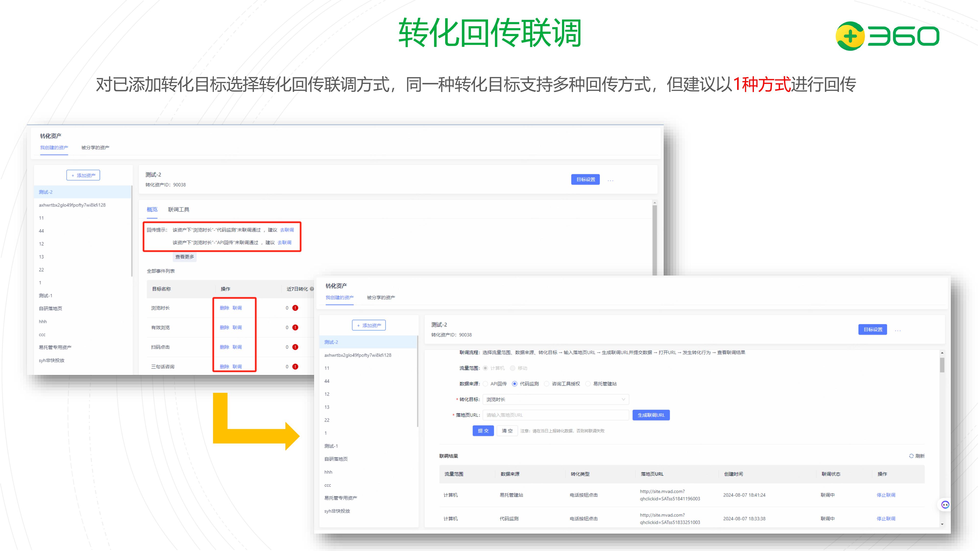Image resolution: width=980 pixels, height=551 pixels.
Task: Click the front window asset list scrollbar
Action: click(418, 381)
